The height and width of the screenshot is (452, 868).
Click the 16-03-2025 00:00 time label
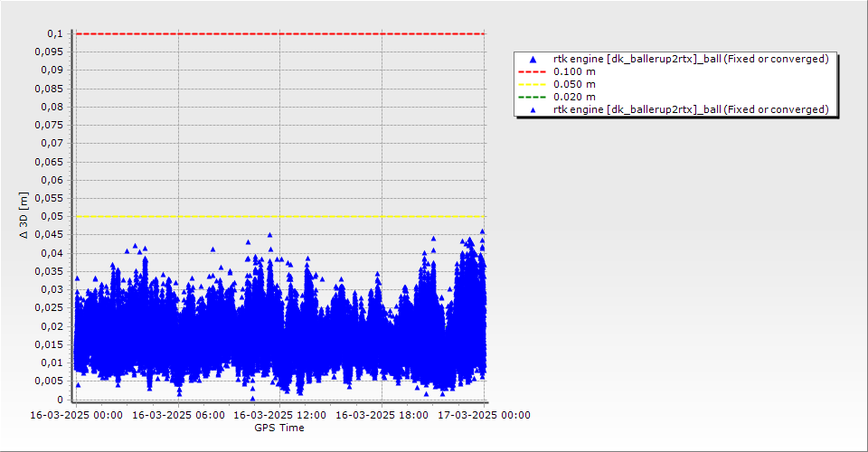(76, 415)
